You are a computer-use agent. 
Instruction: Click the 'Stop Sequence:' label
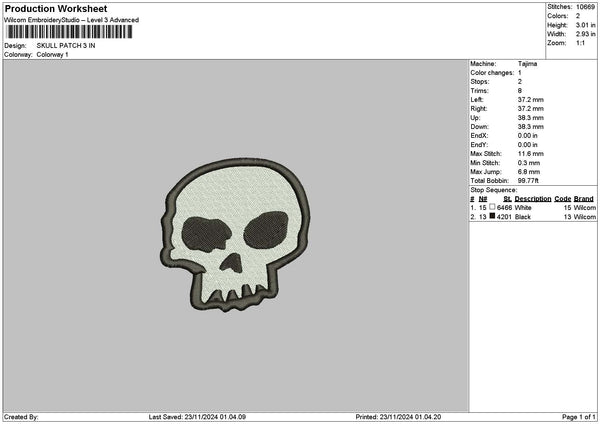494,190
